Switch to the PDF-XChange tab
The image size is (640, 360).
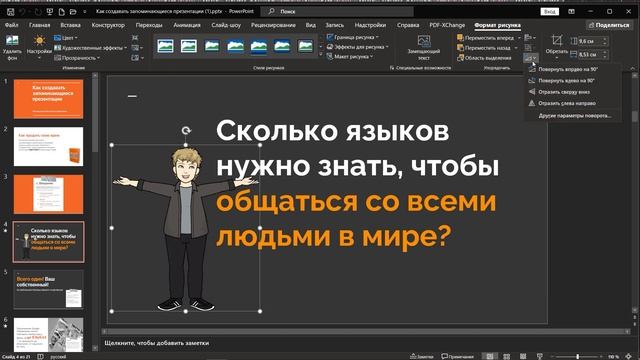coord(447,25)
